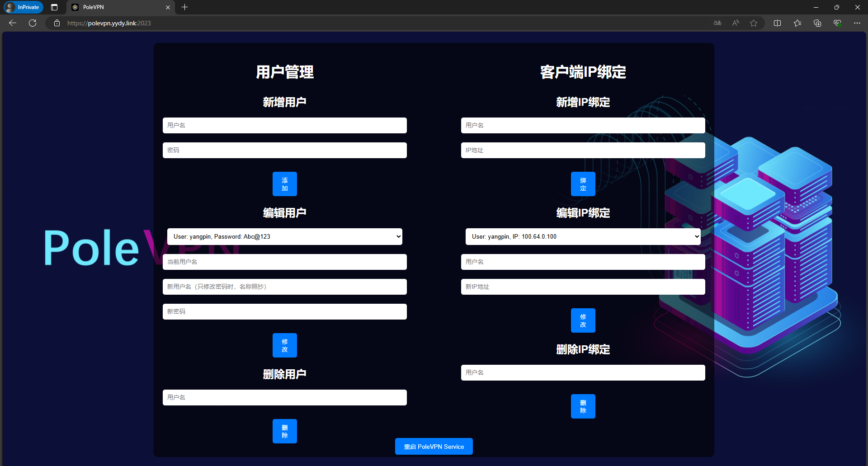Reload the page with the refresh icon
Screen dimensions: 868x466
[x=33, y=23]
